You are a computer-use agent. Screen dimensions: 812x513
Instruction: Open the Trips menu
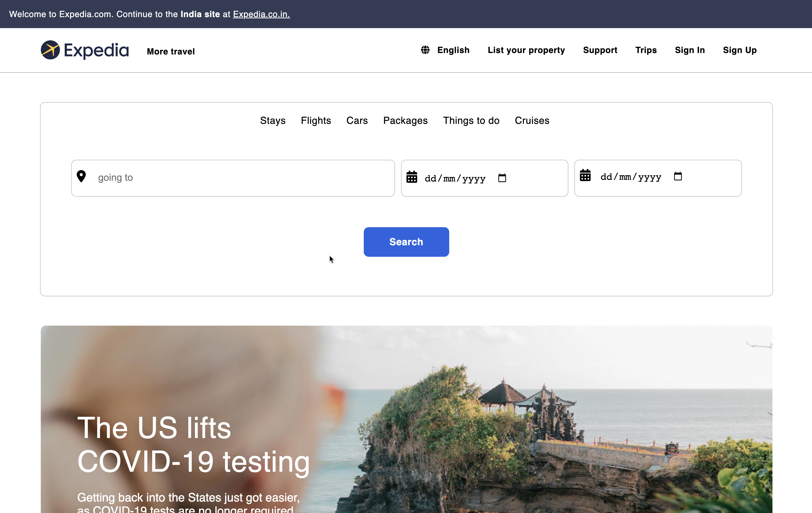tap(646, 50)
